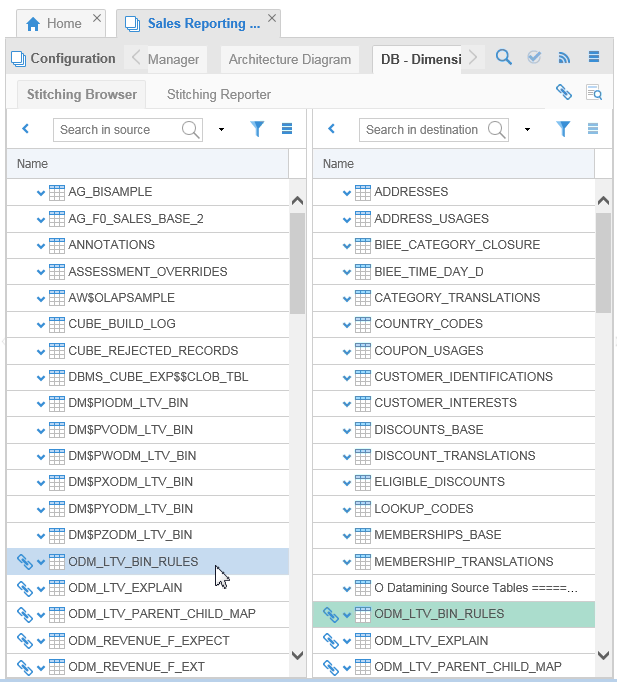Click the stitch link icon beside Stitching Reporter
617x682 pixels.
[564, 92]
